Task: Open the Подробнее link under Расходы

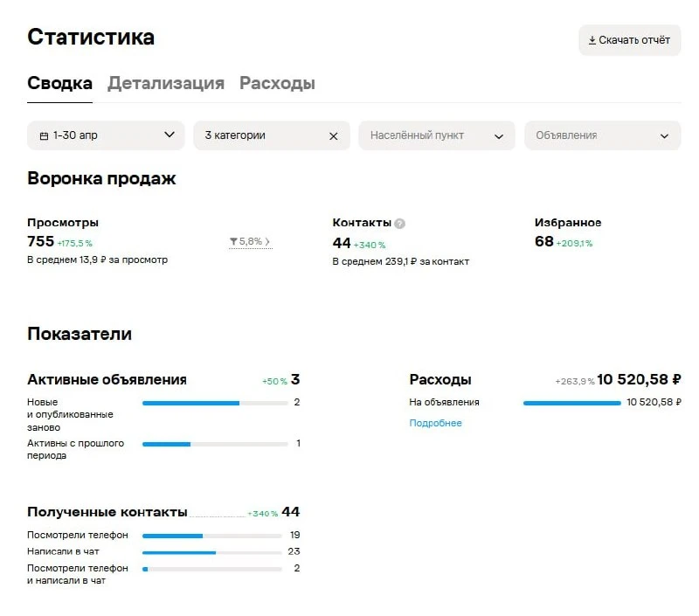Action: point(435,423)
